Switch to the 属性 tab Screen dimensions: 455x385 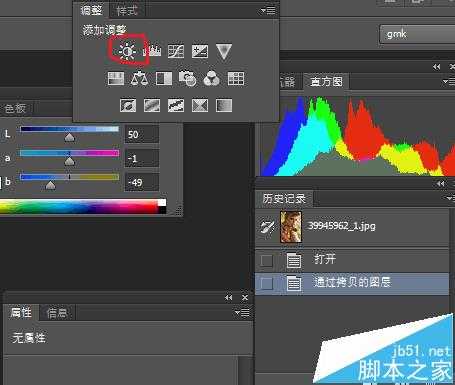click(x=21, y=313)
